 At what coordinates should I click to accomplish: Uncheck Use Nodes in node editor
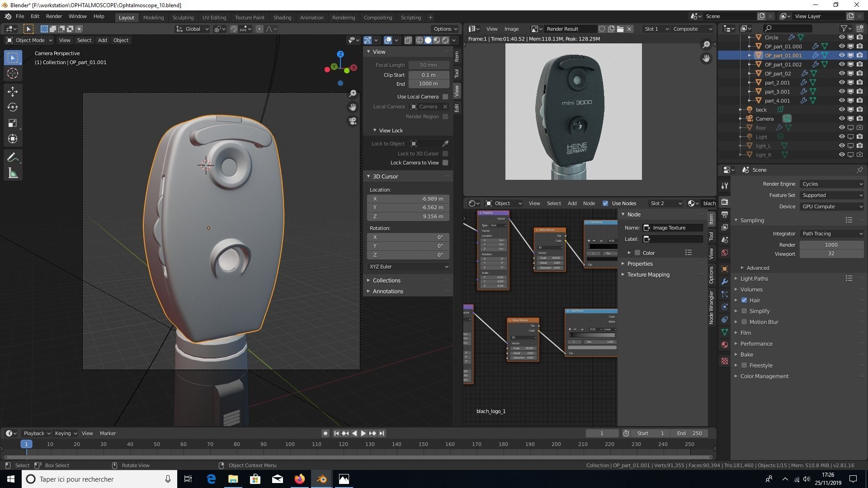[605, 203]
